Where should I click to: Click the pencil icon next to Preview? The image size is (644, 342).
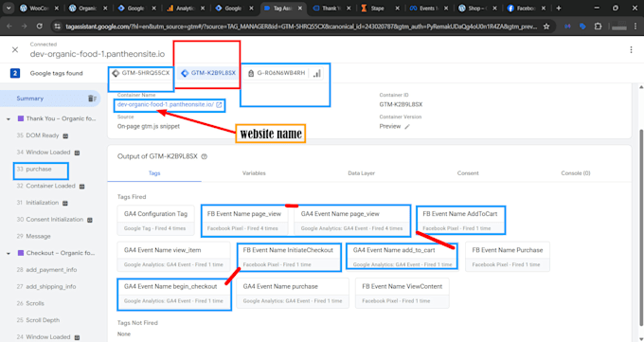coord(407,127)
